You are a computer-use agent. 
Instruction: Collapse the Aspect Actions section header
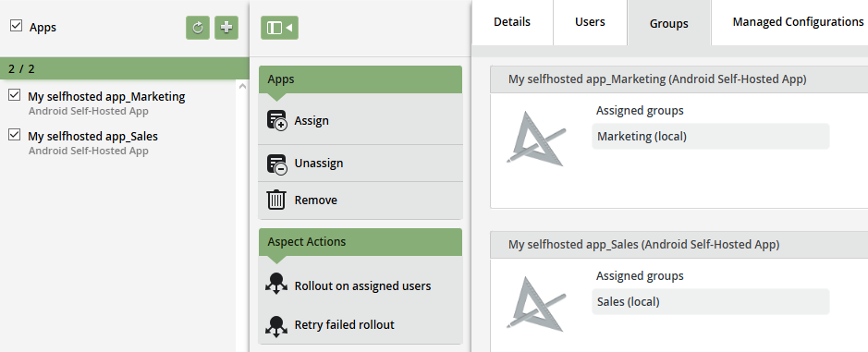pyautogui.click(x=360, y=242)
